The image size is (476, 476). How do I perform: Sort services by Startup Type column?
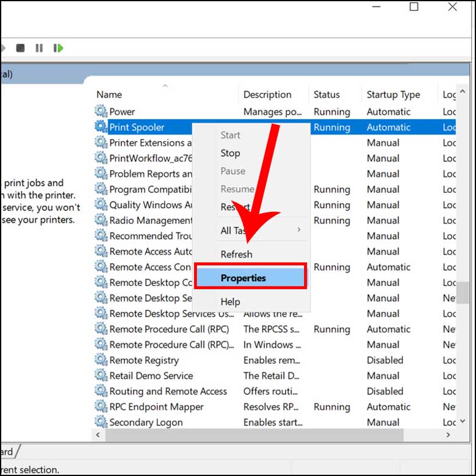point(393,95)
